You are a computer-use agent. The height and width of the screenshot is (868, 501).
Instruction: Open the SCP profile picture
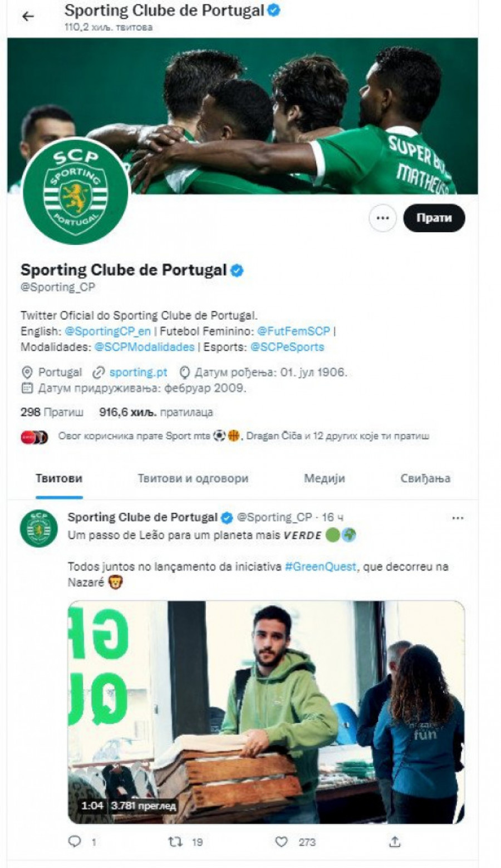pyautogui.click(x=76, y=191)
